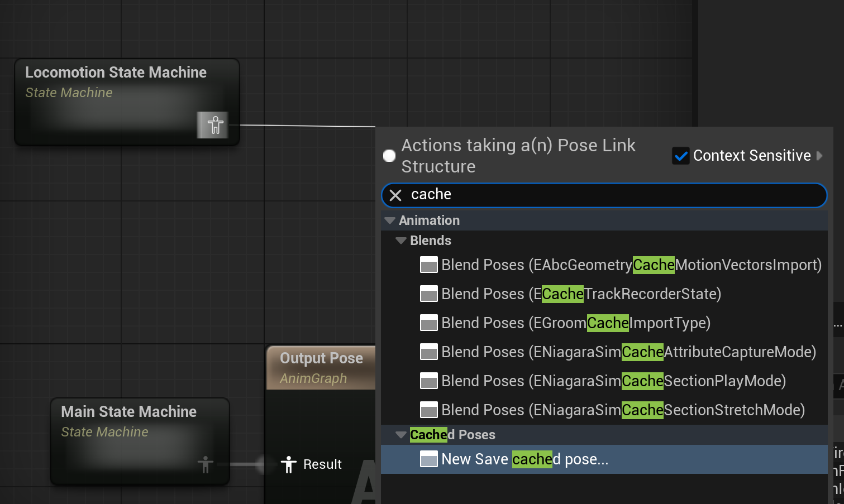Choose Blend Poses (EGroomCacheImportType) action

pyautogui.click(x=604, y=323)
